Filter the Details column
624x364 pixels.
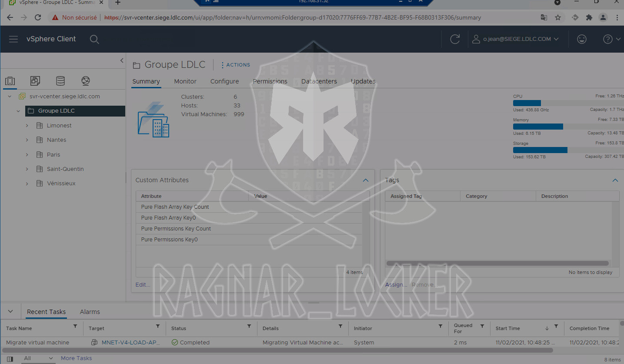point(340,326)
